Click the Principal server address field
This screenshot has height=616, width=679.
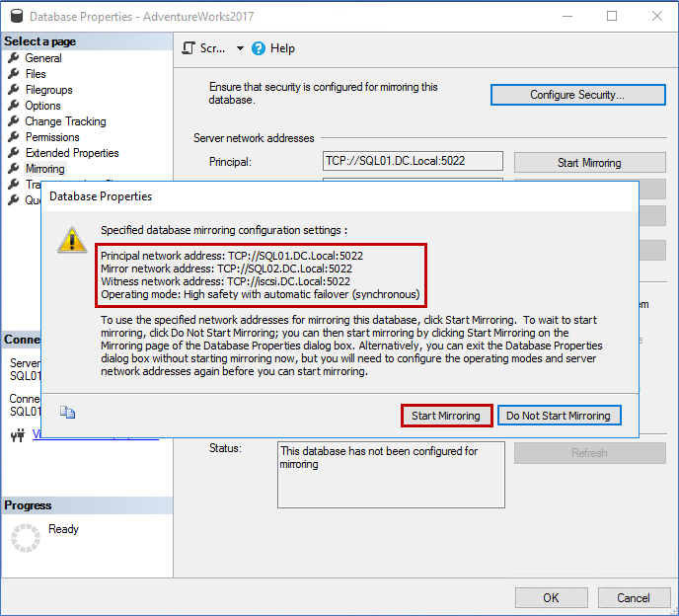click(x=413, y=161)
